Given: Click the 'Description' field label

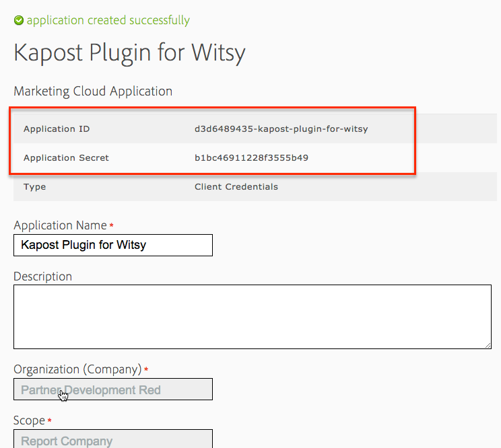Looking at the screenshot, I should [43, 276].
